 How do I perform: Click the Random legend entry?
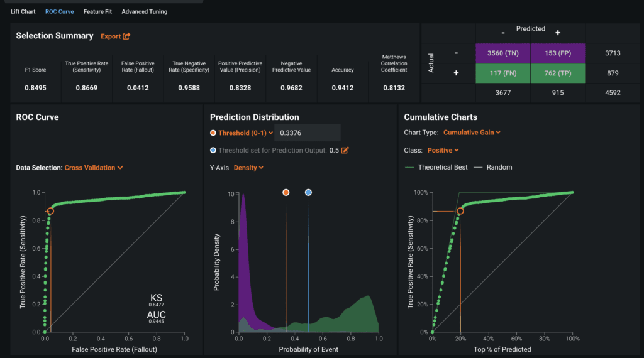[493, 167]
